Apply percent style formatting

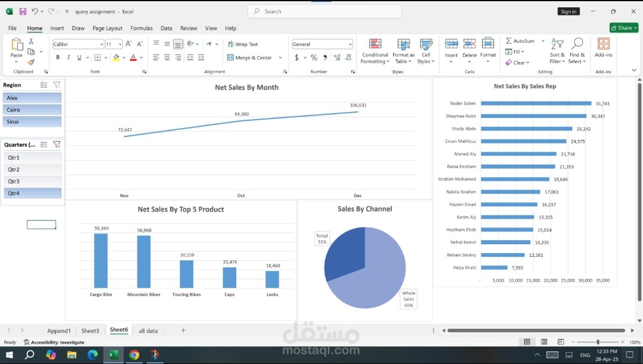point(314,58)
